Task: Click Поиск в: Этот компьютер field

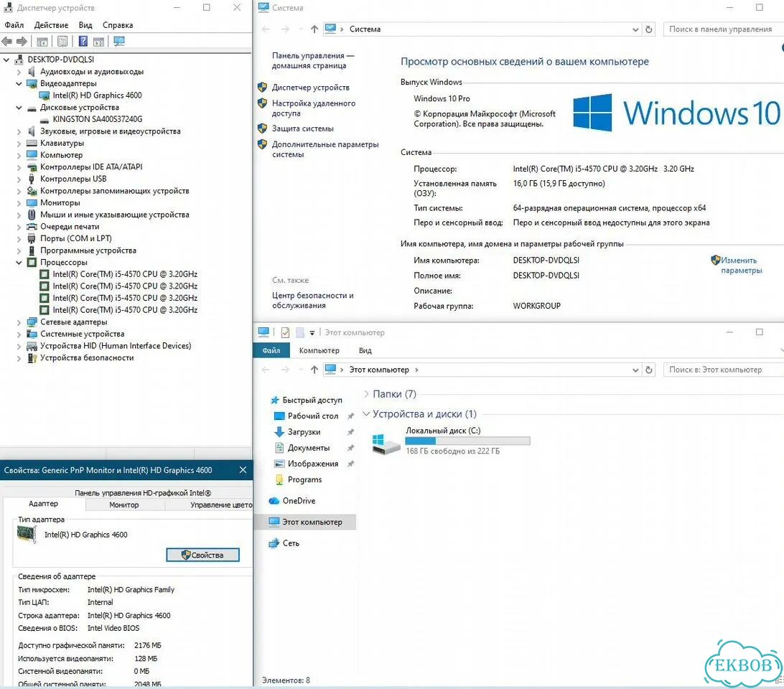Action: pyautogui.click(x=723, y=370)
